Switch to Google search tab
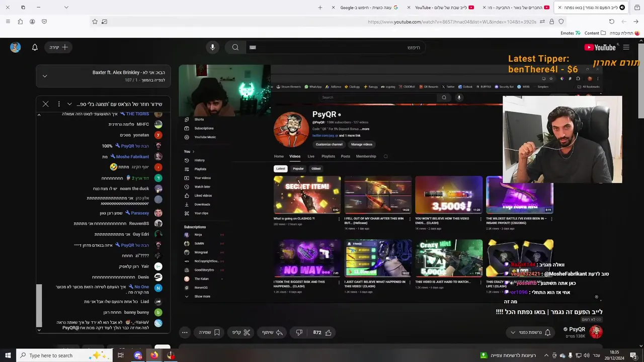 [x=370, y=8]
